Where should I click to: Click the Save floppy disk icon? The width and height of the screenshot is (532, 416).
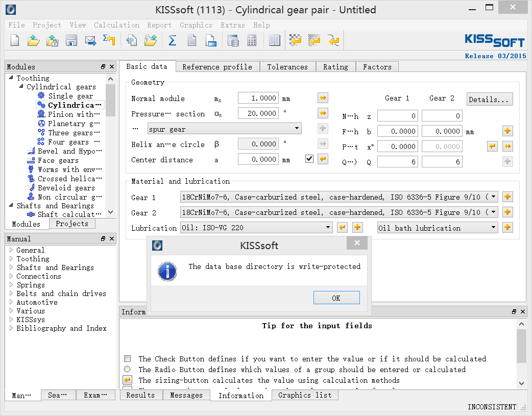pos(71,40)
